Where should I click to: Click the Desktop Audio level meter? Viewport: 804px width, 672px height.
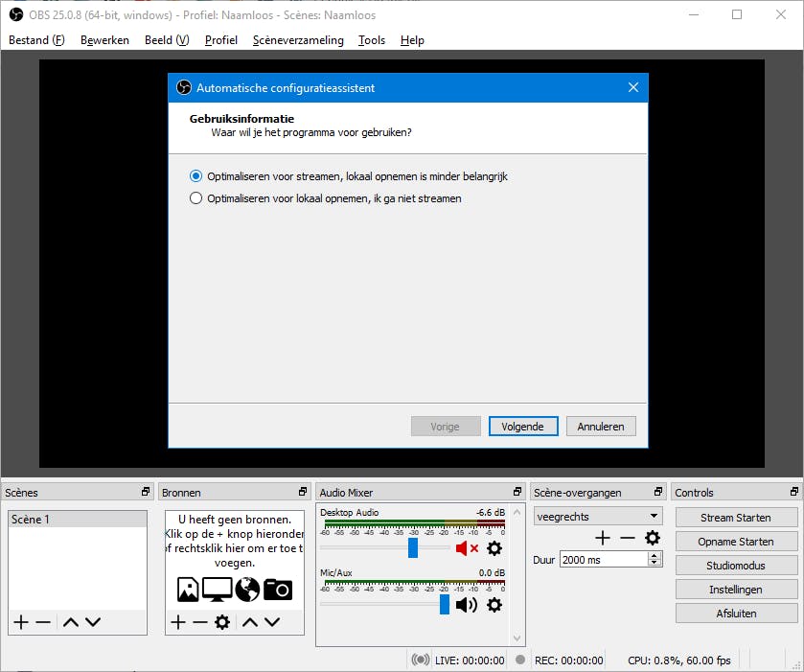[414, 523]
